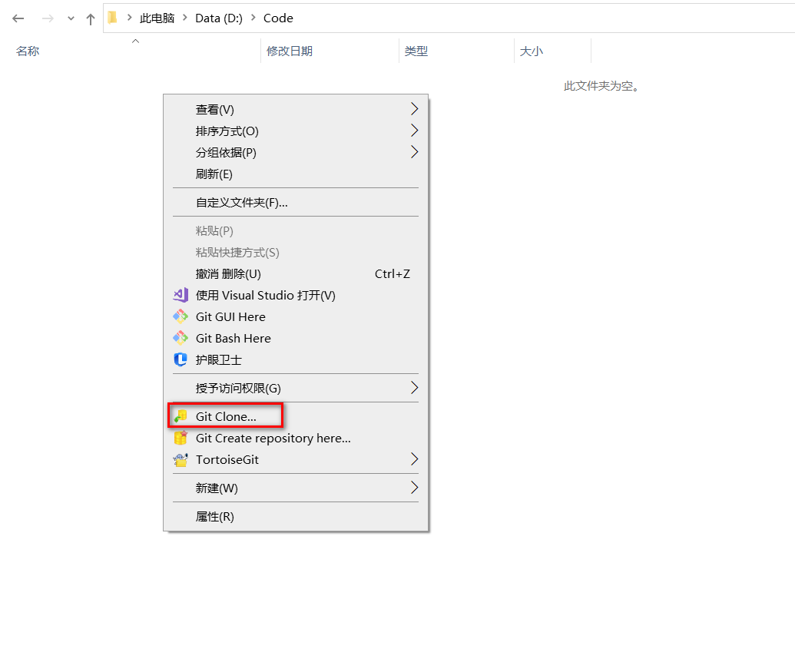Expand the arrow beside 查看(V)

tap(414, 109)
